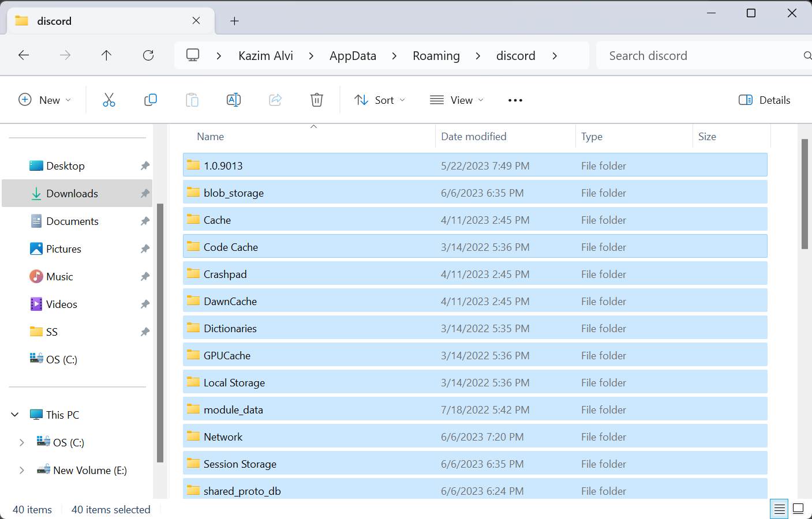Image resolution: width=812 pixels, height=519 pixels.
Task: Select the Code Cache folder
Action: click(x=475, y=247)
